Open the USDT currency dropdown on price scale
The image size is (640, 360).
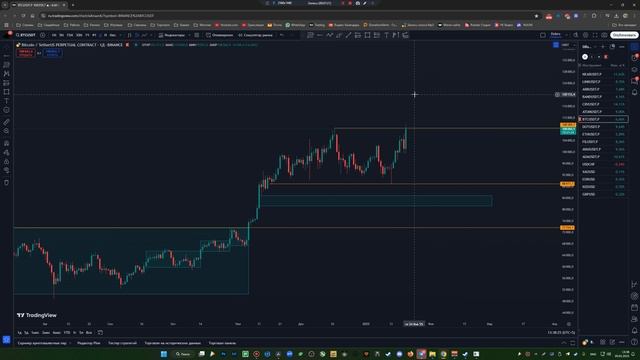[x=568, y=45]
